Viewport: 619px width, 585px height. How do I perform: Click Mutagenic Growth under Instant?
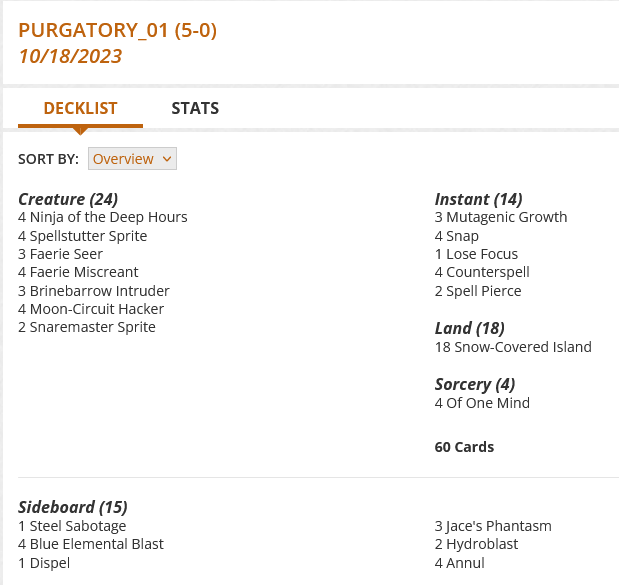(x=507, y=217)
